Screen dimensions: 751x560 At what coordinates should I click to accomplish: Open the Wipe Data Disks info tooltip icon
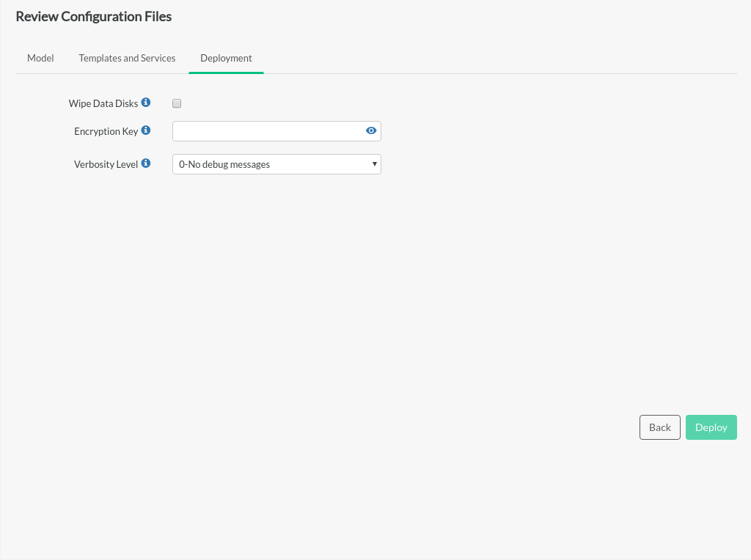(146, 103)
